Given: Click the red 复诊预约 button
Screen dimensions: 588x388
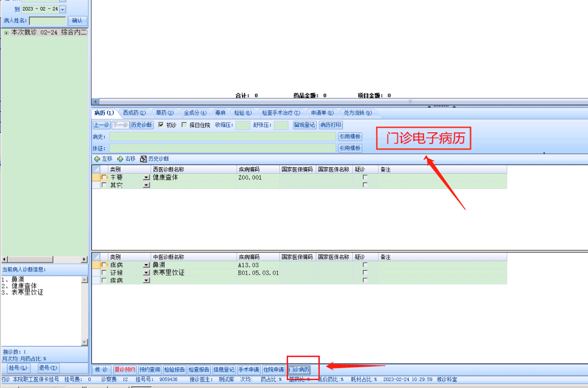Looking at the screenshot, I should point(124,370).
